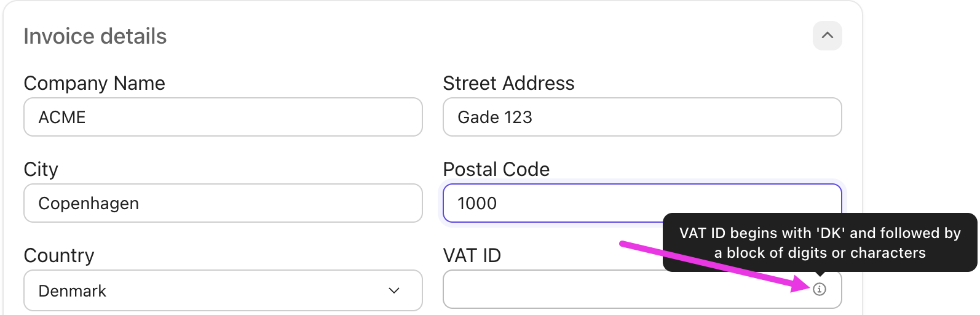The height and width of the screenshot is (315, 980).
Task: Open the Country dropdown chevron
Action: [x=394, y=290]
